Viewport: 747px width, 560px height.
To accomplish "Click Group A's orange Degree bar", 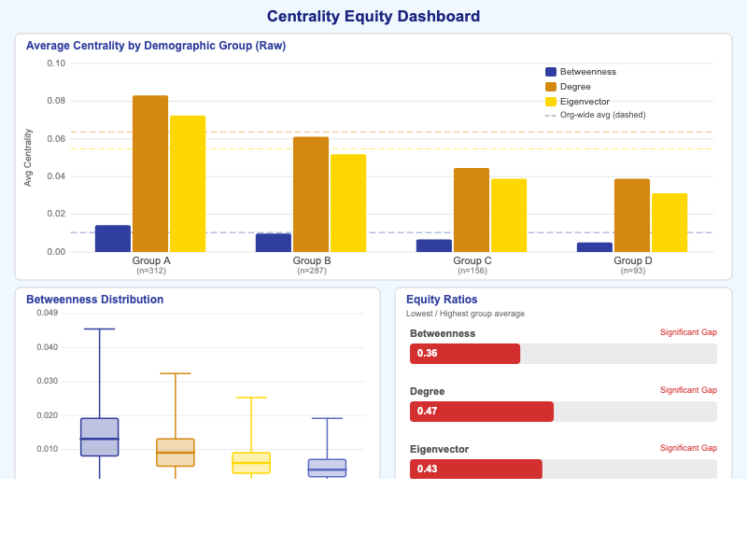I will pos(150,174).
